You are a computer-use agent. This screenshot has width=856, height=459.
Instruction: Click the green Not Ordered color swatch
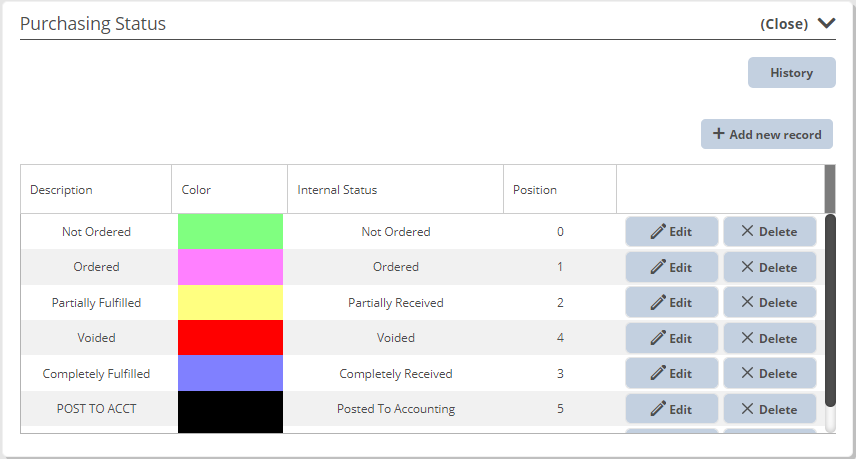coord(230,231)
